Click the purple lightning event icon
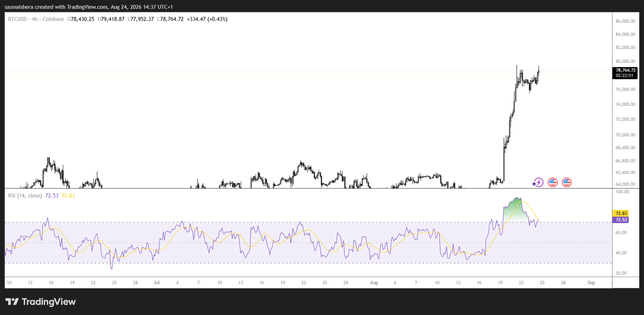 point(538,182)
